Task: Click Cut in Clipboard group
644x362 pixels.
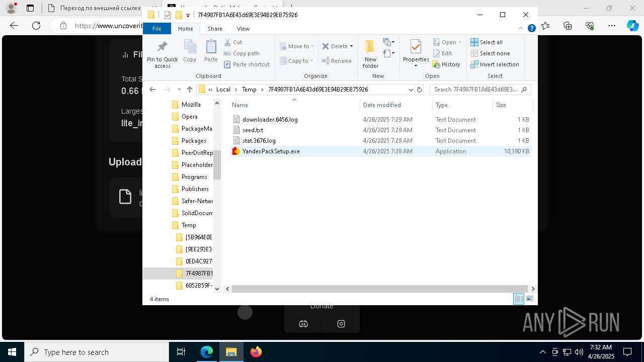Action: [x=233, y=42]
